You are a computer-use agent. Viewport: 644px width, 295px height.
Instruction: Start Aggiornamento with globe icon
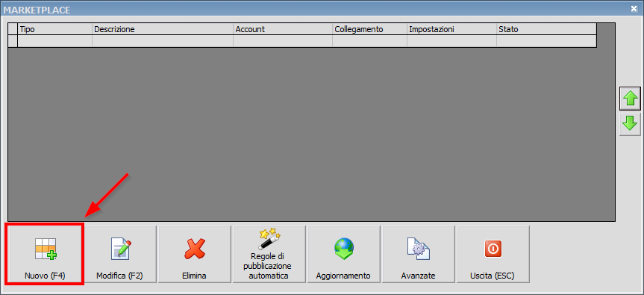pyautogui.click(x=344, y=254)
